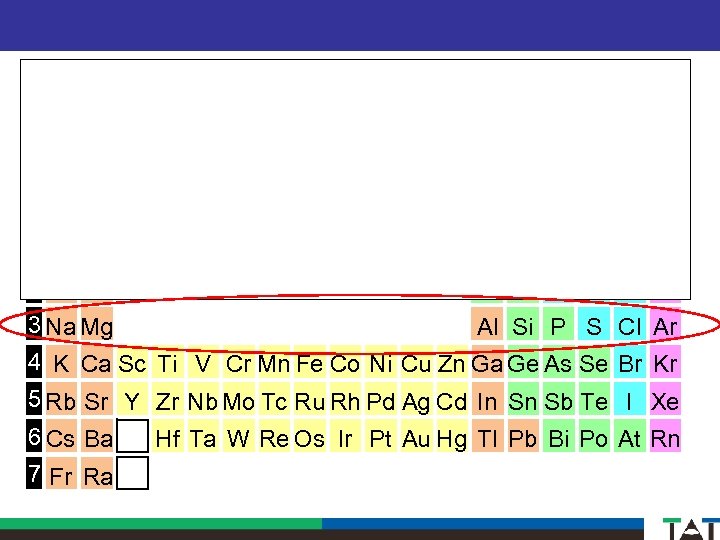Choose the Nb element cell
This screenshot has height=540, width=720.
pos(203,399)
